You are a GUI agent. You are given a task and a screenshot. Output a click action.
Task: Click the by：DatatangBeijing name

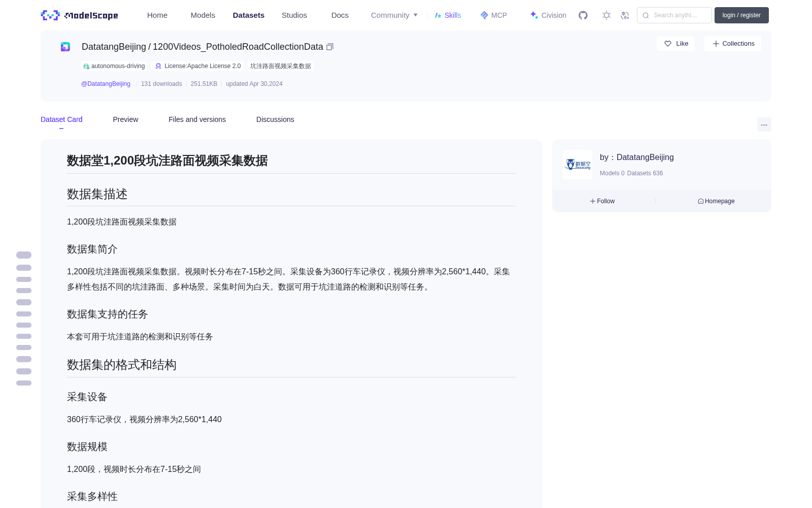pyautogui.click(x=637, y=157)
